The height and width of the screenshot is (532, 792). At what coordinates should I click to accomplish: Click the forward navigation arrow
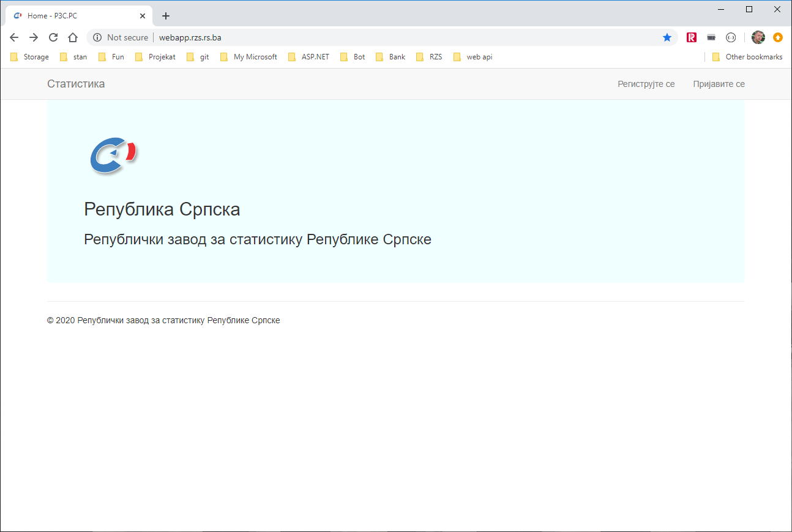[34, 37]
